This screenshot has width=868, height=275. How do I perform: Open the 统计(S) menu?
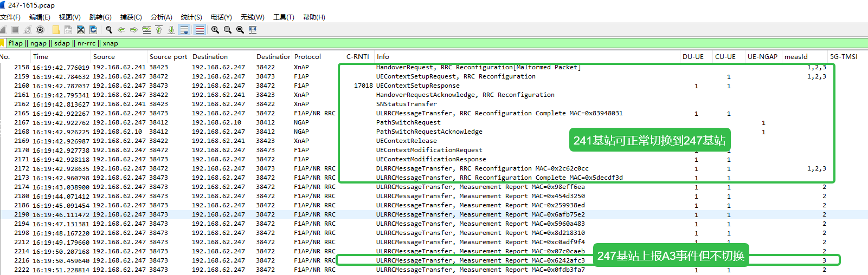point(191,17)
